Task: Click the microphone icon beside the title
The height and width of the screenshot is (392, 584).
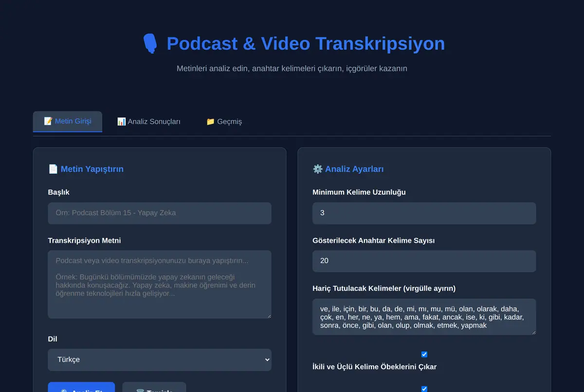Action: click(150, 43)
